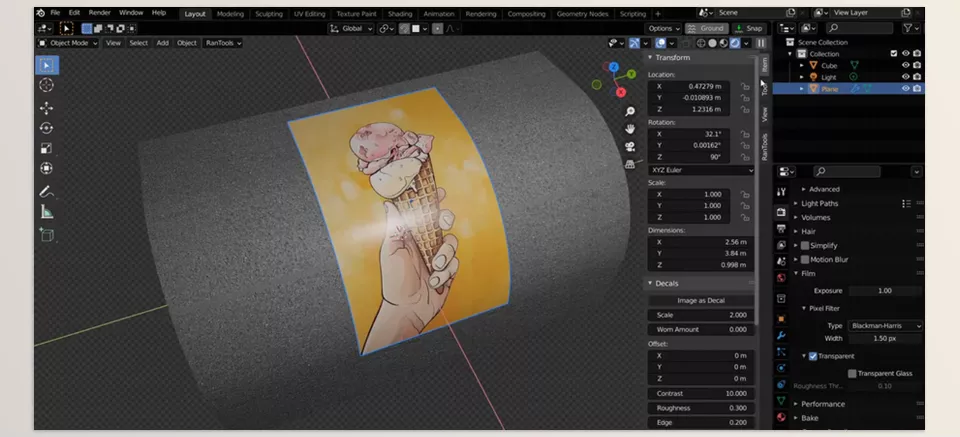The height and width of the screenshot is (437, 960).
Task: Adjust the decal Contrast slider
Action: [x=701, y=394]
